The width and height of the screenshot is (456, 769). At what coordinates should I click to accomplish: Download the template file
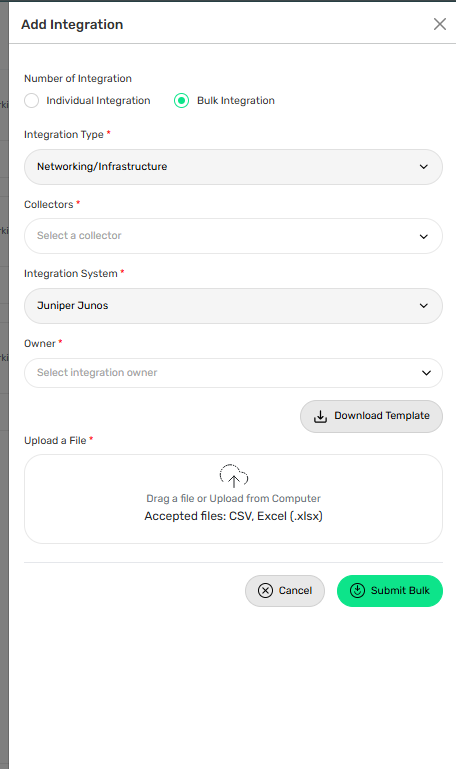coord(371,416)
